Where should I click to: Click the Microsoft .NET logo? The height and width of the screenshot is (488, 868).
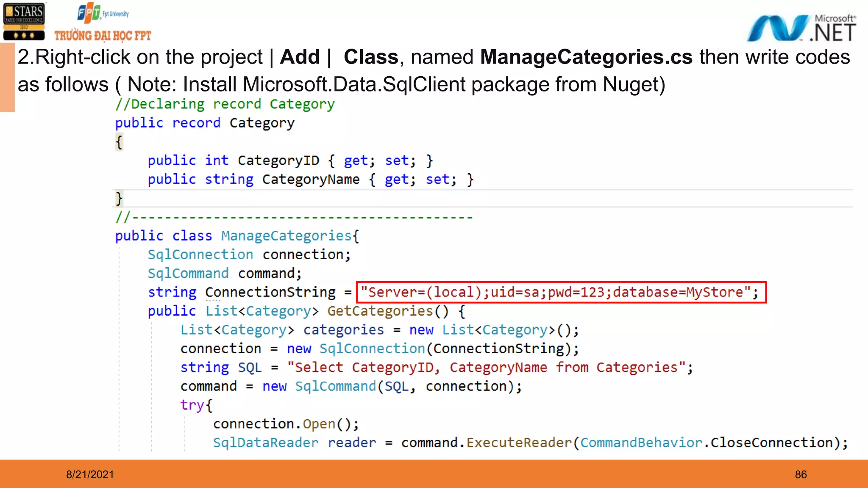[801, 28]
